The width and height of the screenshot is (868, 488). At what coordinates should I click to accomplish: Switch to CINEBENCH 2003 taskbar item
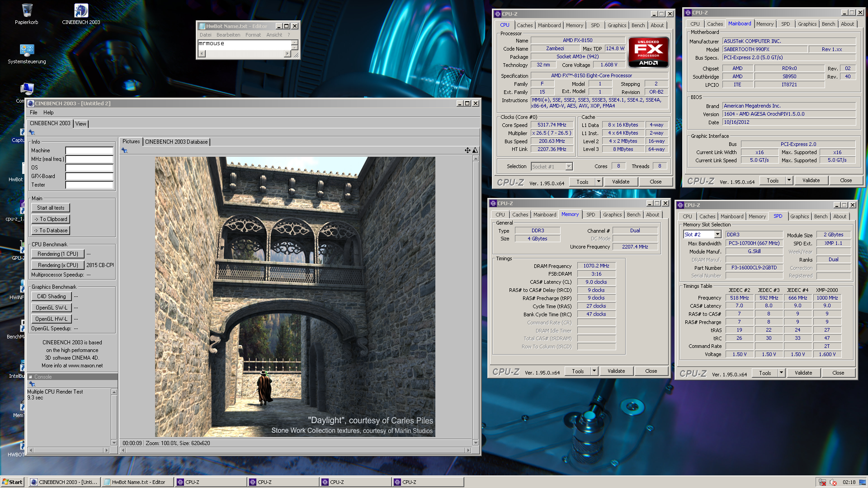pos(65,482)
